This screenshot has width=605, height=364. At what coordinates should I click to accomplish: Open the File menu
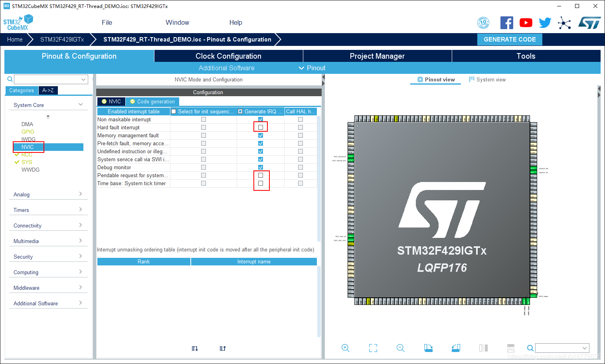point(107,22)
